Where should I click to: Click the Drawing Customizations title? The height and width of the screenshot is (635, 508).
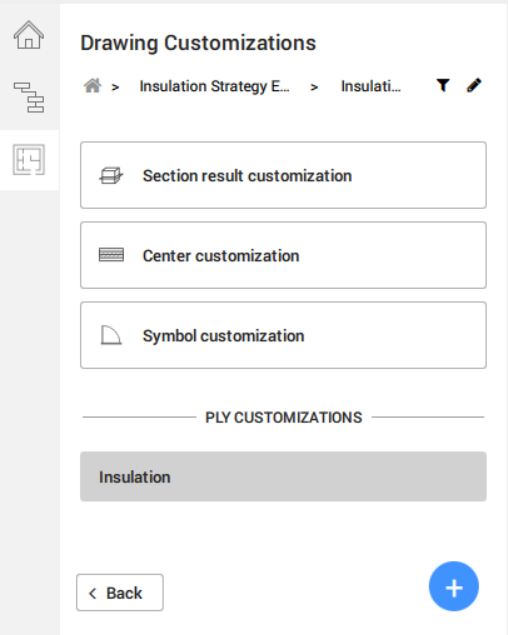point(198,43)
